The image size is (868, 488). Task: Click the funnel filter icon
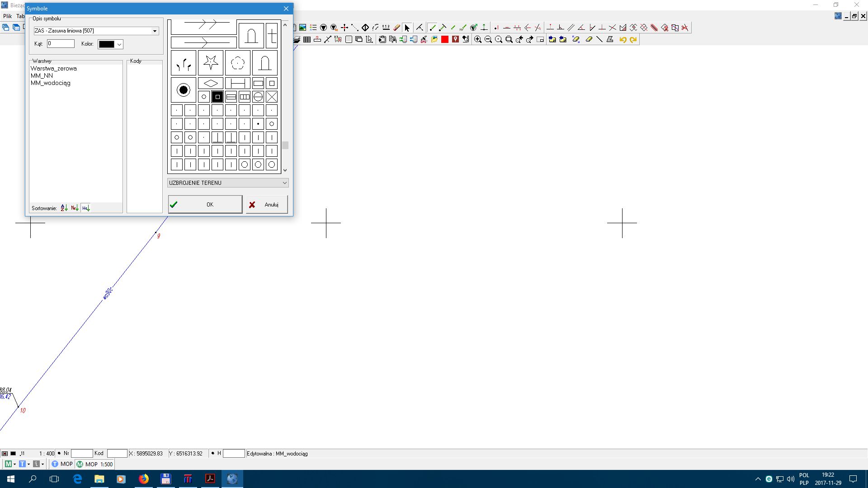(324, 28)
